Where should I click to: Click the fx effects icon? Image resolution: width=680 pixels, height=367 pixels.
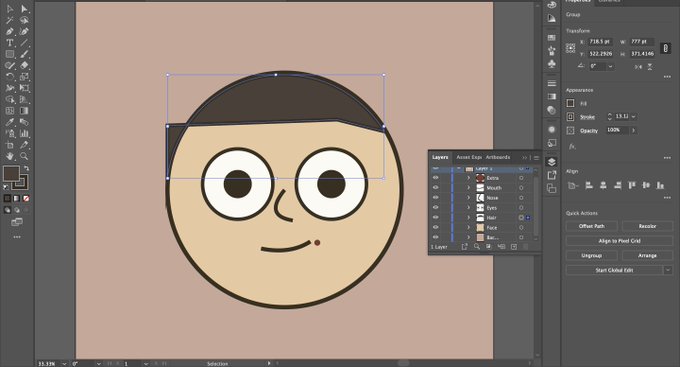572,147
